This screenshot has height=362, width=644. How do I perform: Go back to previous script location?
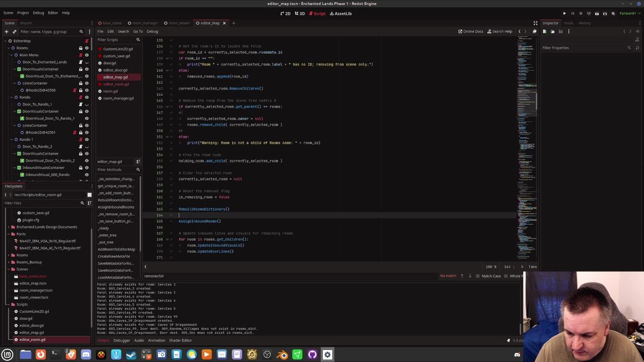click(x=519, y=31)
